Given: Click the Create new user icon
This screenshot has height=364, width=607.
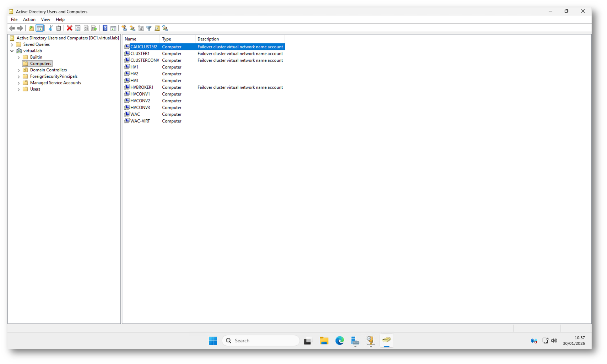Looking at the screenshot, I should pyautogui.click(x=124, y=28).
